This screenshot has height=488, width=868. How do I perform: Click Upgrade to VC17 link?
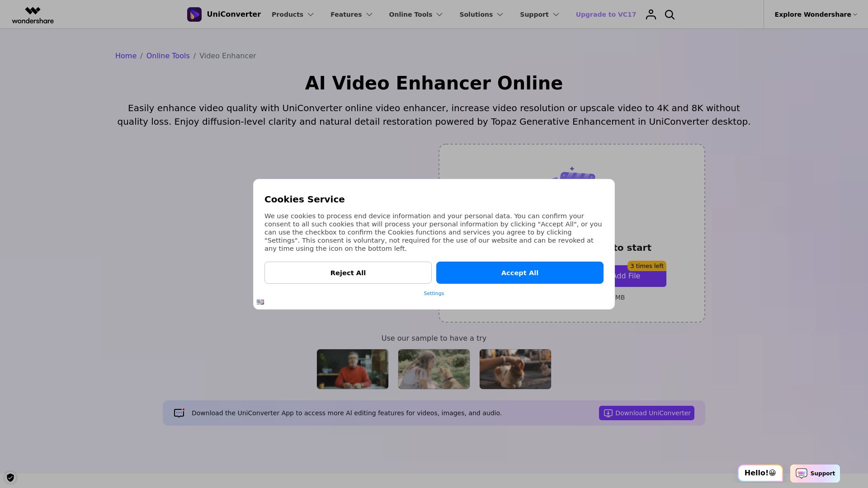tap(606, 14)
